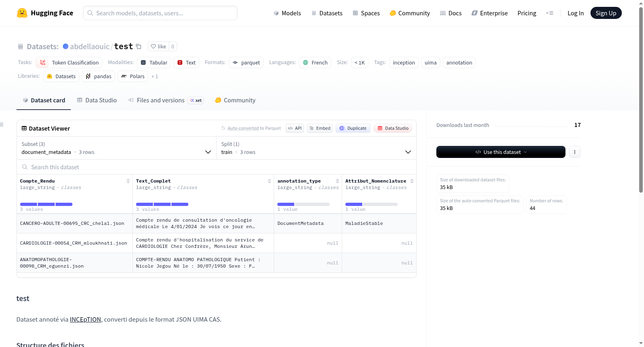This screenshot has width=644, height=347.
Task: Show additional libraries via +1
Action: pyautogui.click(x=155, y=76)
